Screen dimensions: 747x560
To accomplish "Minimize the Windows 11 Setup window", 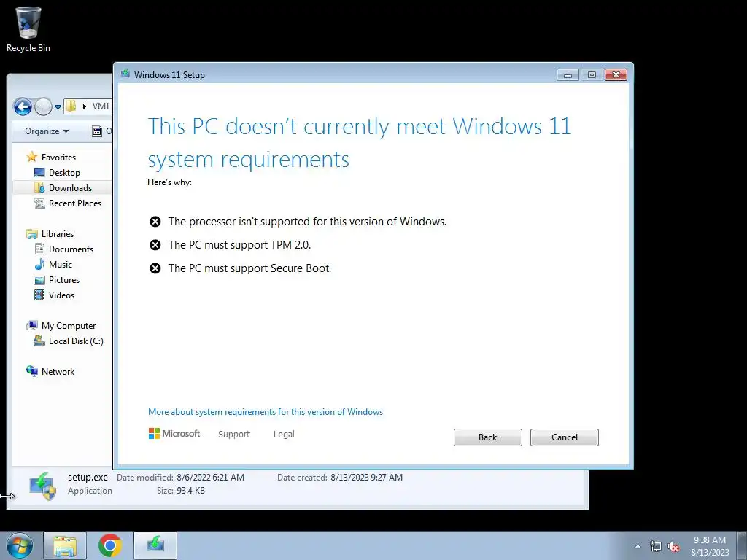I will [568, 75].
